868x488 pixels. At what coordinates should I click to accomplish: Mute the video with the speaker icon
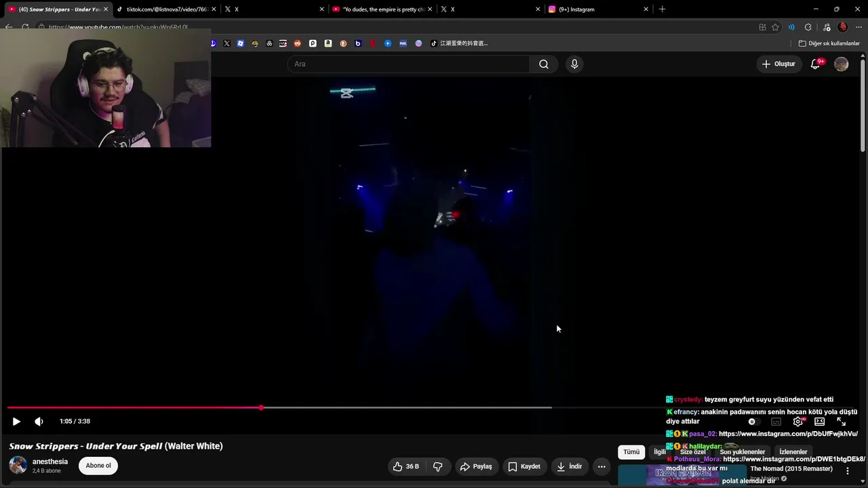(x=39, y=422)
